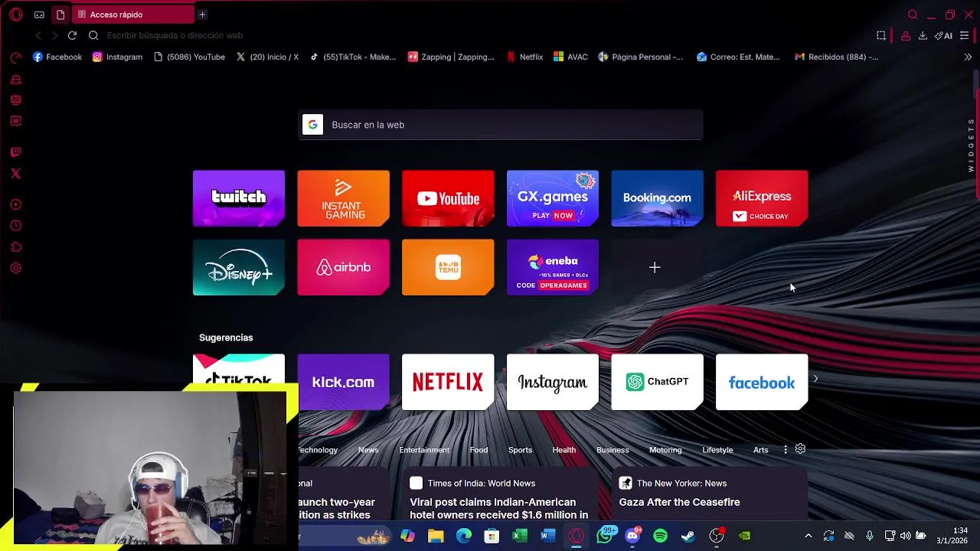Open the M messenger sidebar icon
Screen dimensions: 980x551
[15, 121]
